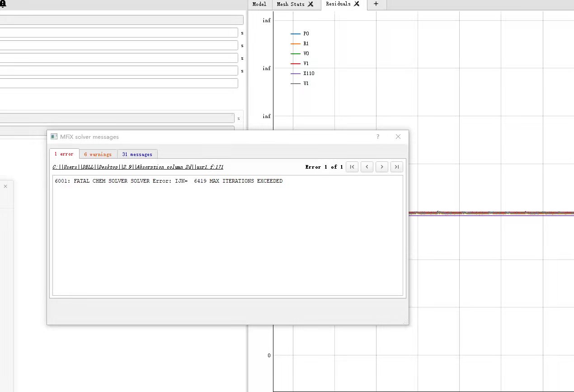Viewport: 574px width, 392px height.
Task: Switch to the Model tab
Action: pyautogui.click(x=259, y=4)
